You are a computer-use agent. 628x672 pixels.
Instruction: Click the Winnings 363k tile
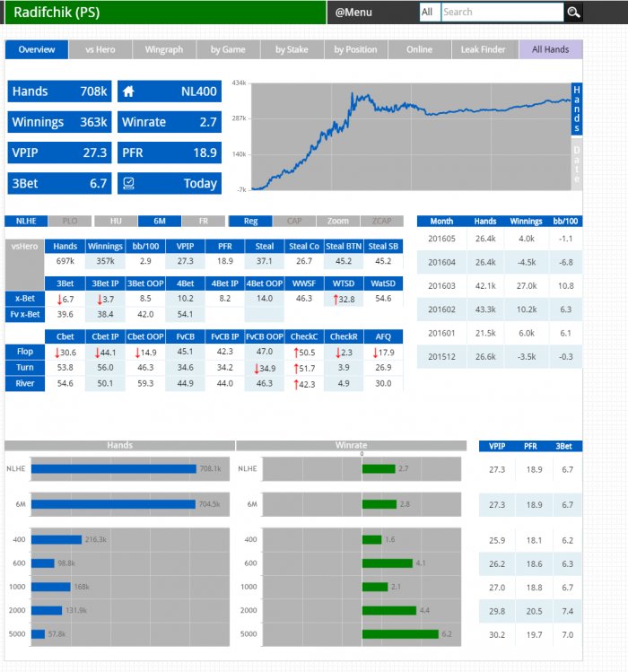click(x=59, y=122)
